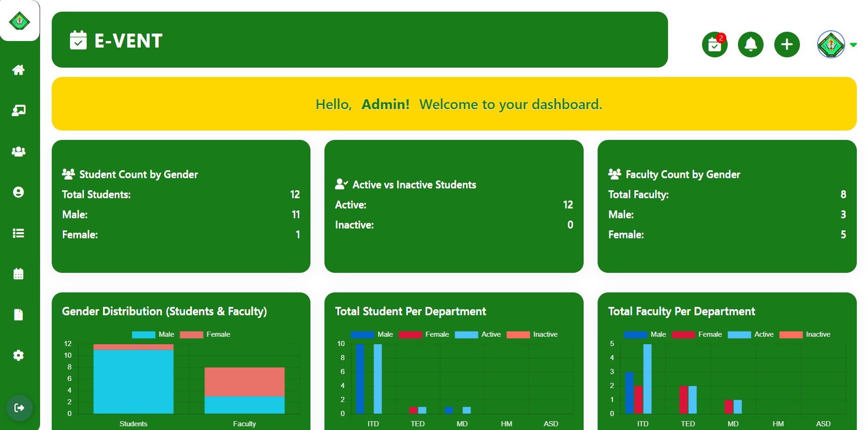The height and width of the screenshot is (430, 868).
Task: Click the Inactive: label in students card
Action: pos(354,225)
